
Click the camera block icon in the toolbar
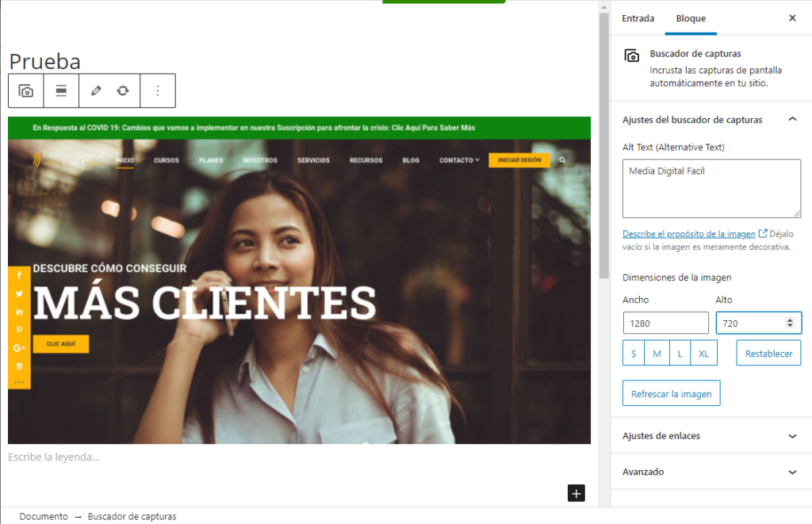[x=25, y=90]
